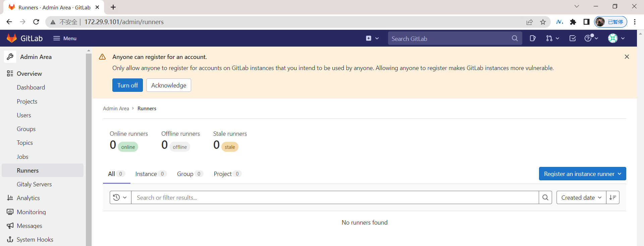Toggle sort direction icon next to Created date
The image size is (644, 246).
(613, 197)
